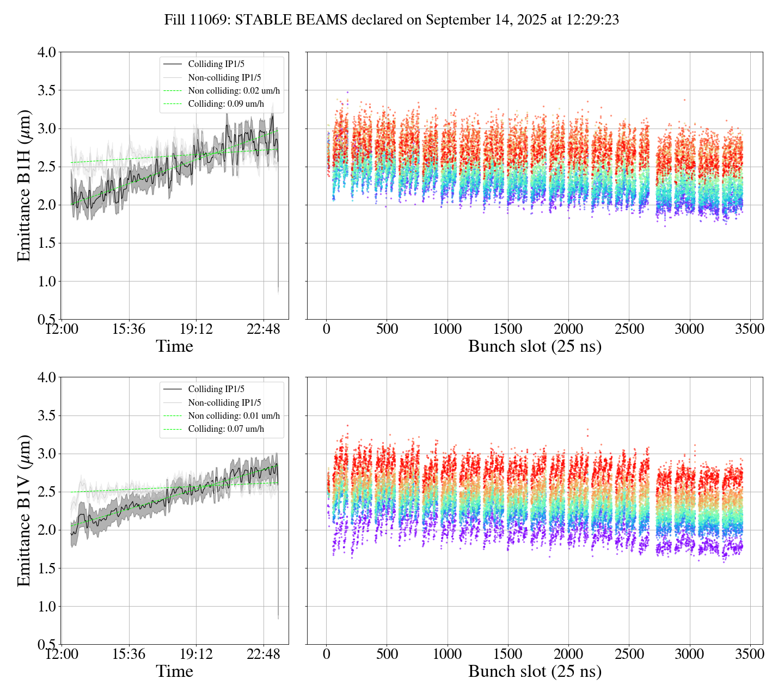784x697 pixels.
Task: Click the 2000 bunch slot tick on top scatter
Action: [568, 329]
